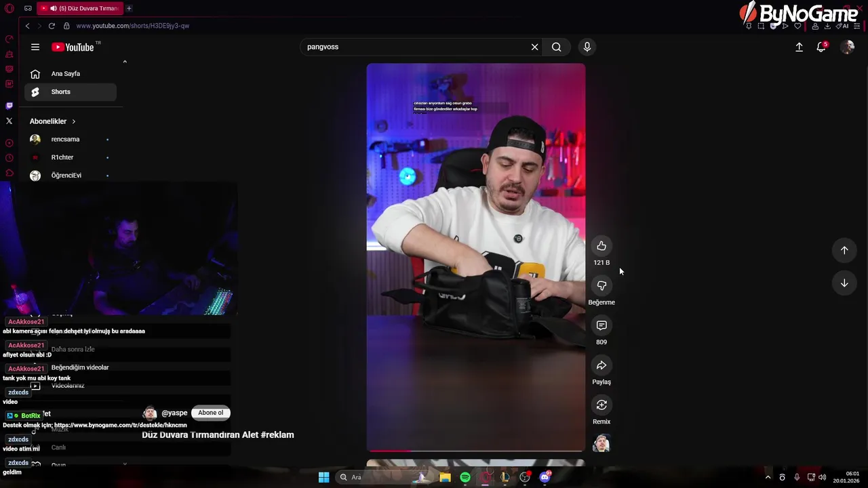Subscribe with Abone ol button

pos(210,413)
